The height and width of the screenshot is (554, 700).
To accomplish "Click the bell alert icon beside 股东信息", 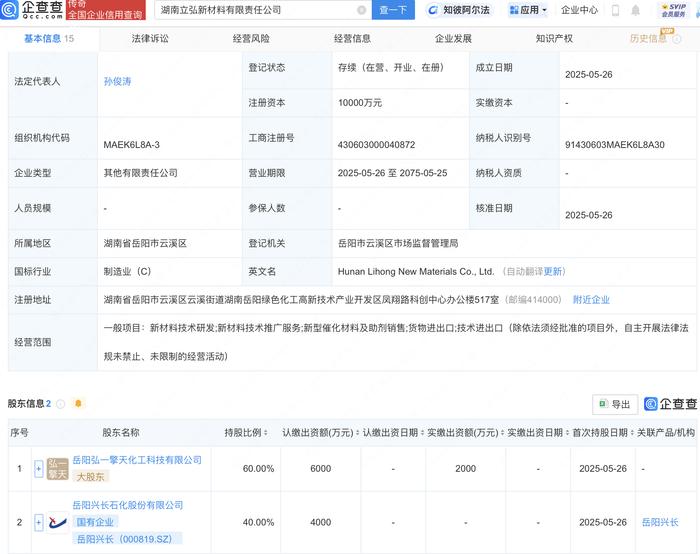I will click(78, 404).
